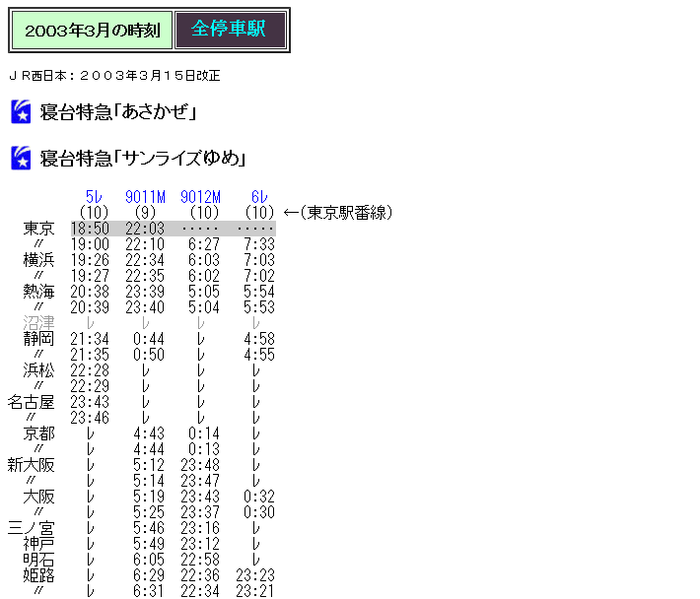Click the 23:37 Osaka time
The width and height of the screenshot is (700, 599).
[x=200, y=512]
